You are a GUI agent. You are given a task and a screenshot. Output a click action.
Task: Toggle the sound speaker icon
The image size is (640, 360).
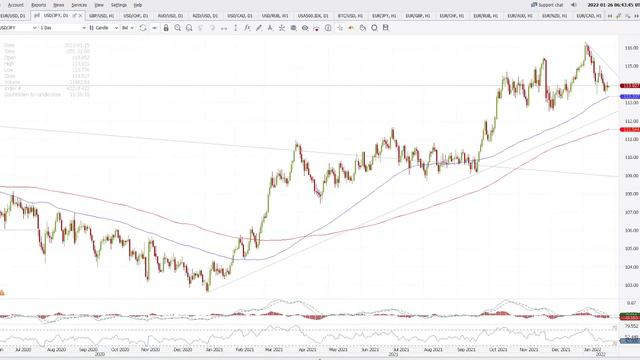(x=573, y=5)
